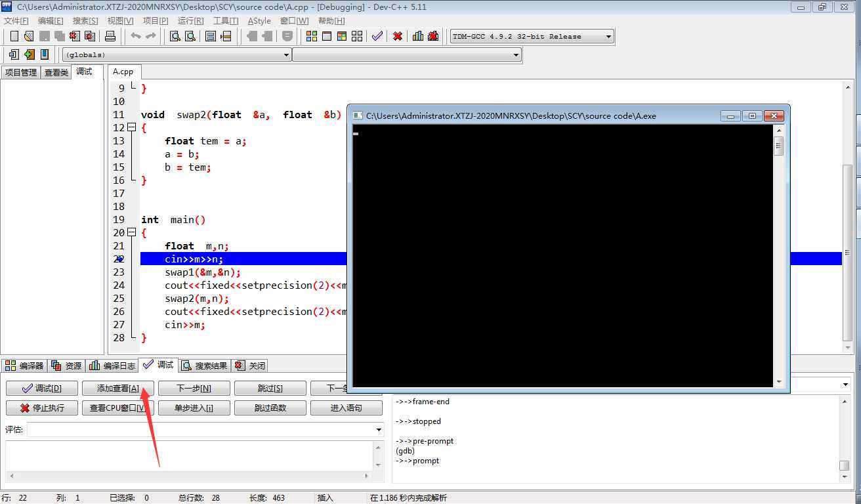Click the 下一步[N] button
The image size is (861, 504).
point(194,388)
